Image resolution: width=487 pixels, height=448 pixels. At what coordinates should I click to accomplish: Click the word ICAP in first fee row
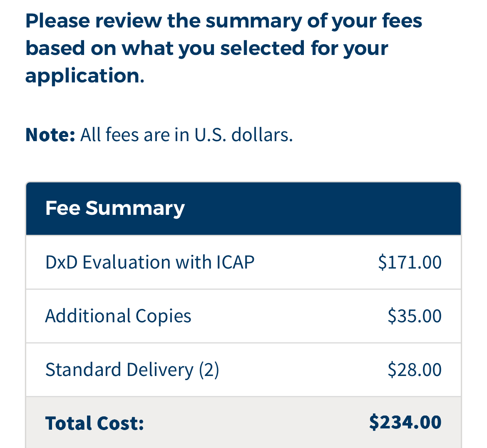236,262
